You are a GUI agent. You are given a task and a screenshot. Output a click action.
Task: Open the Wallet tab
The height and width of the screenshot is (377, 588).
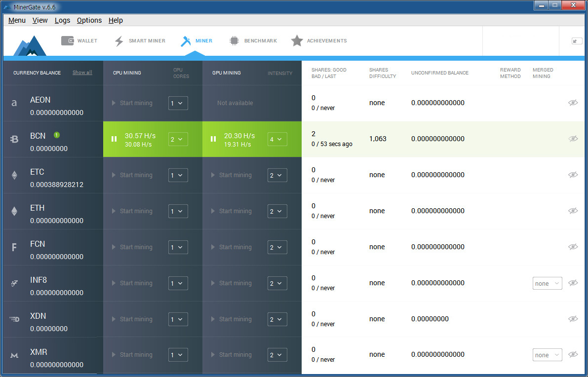[79, 41]
